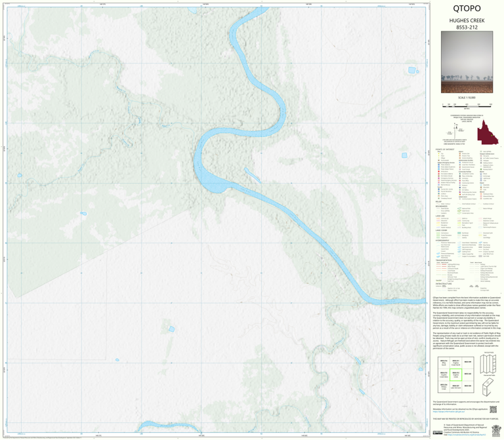Click the Creative Commons license badge
The height and width of the screenshot is (440, 504).
438,432
